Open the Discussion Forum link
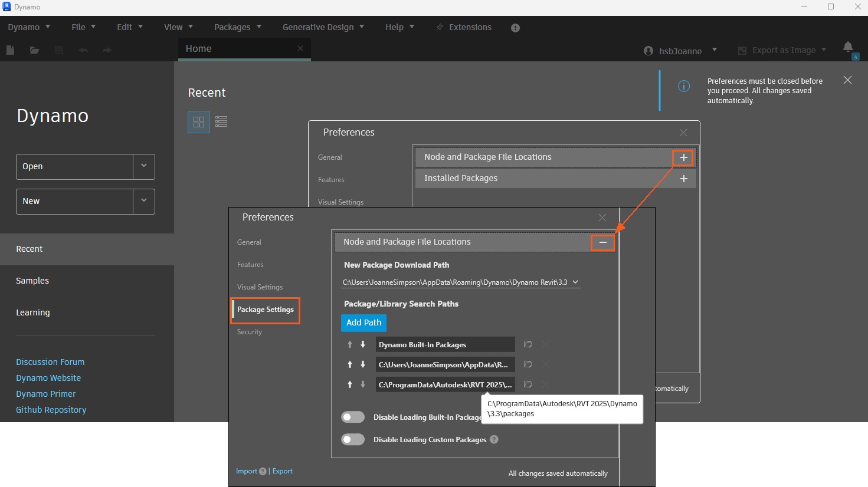This screenshot has width=868, height=487. pos(50,362)
